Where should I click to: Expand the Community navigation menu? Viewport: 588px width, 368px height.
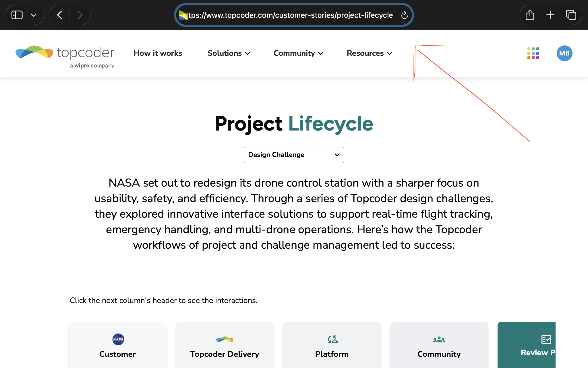coord(298,53)
